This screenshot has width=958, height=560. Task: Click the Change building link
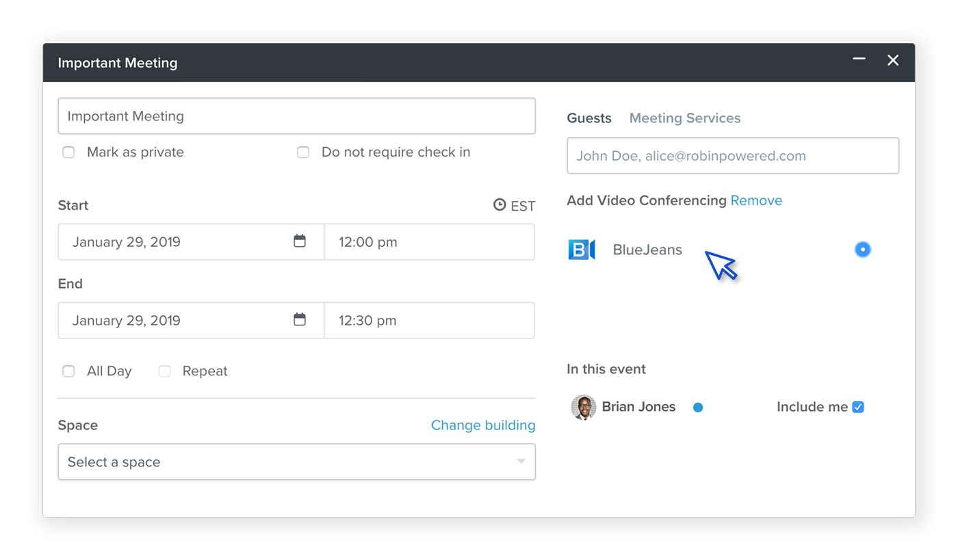pos(483,425)
